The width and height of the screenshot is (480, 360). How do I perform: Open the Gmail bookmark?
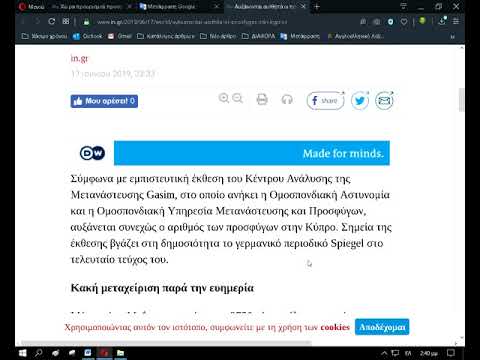(120, 36)
